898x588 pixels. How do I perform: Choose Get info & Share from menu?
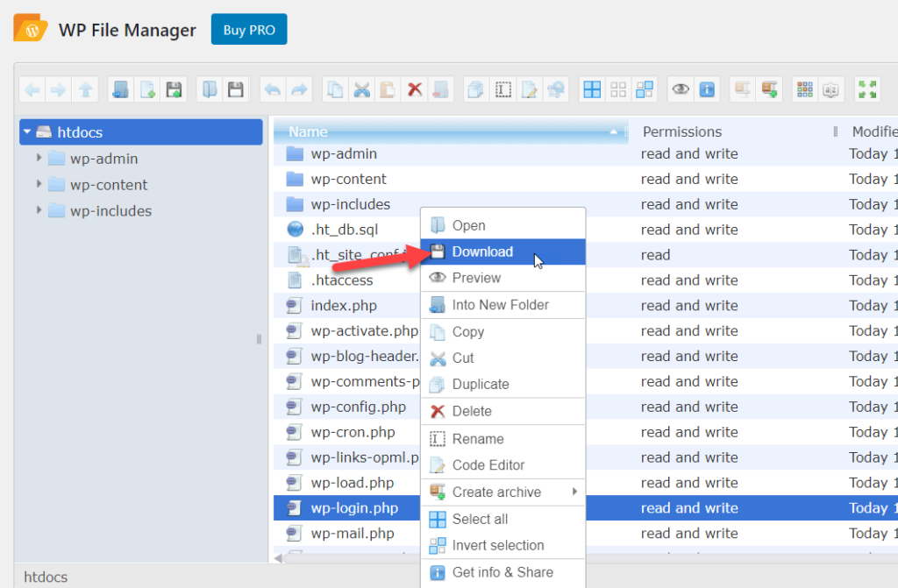[x=502, y=572]
